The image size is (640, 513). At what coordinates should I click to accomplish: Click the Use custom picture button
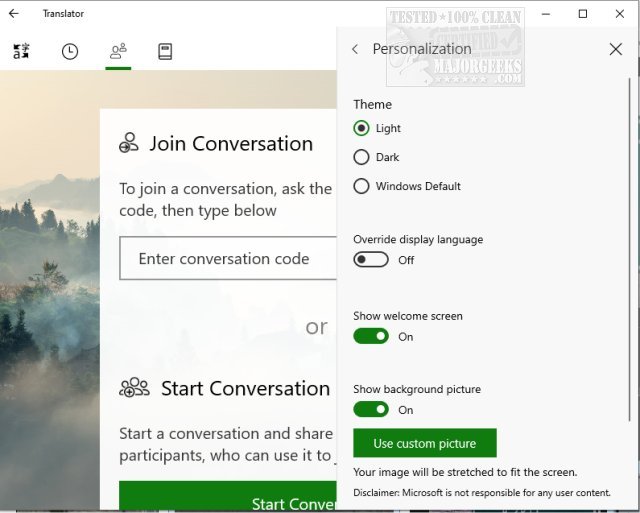click(x=425, y=443)
